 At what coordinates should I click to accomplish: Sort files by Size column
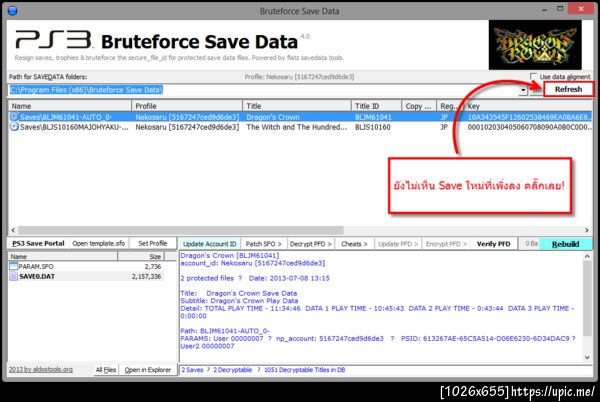pos(141,256)
